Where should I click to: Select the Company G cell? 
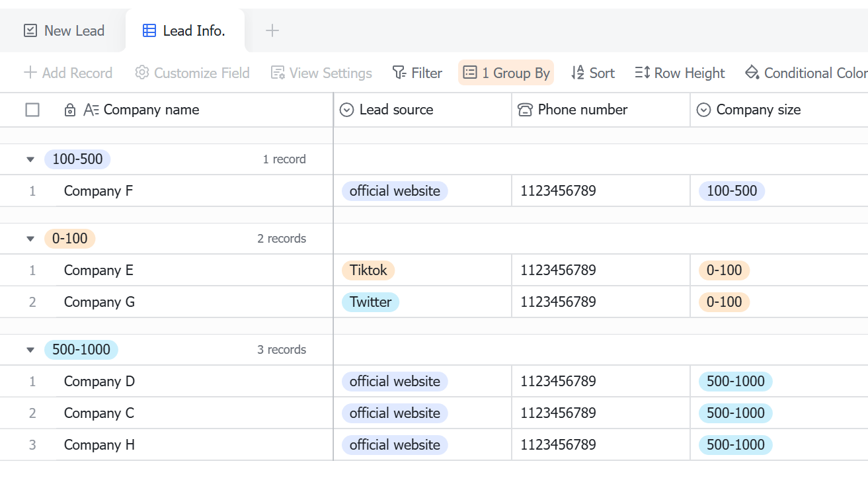(194, 302)
